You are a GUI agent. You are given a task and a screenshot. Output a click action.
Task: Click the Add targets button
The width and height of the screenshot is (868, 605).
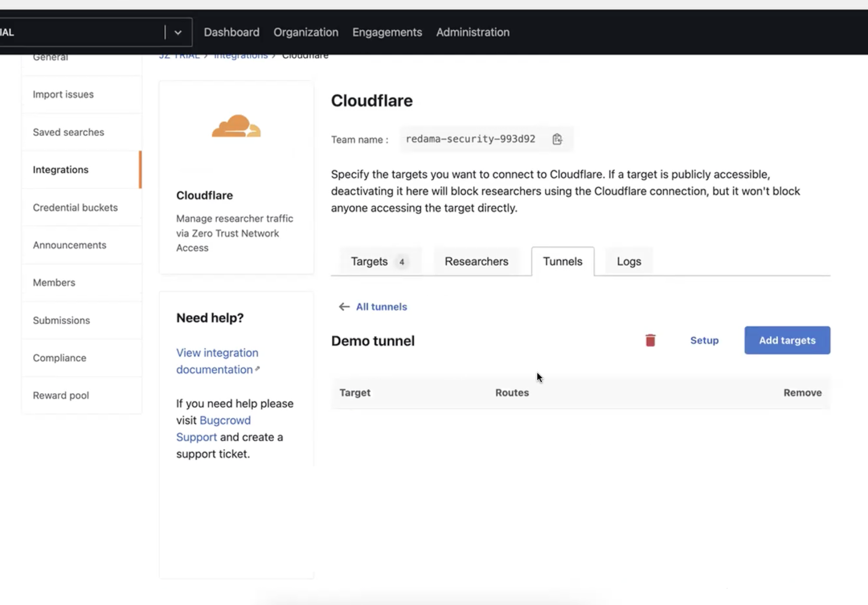787,340
